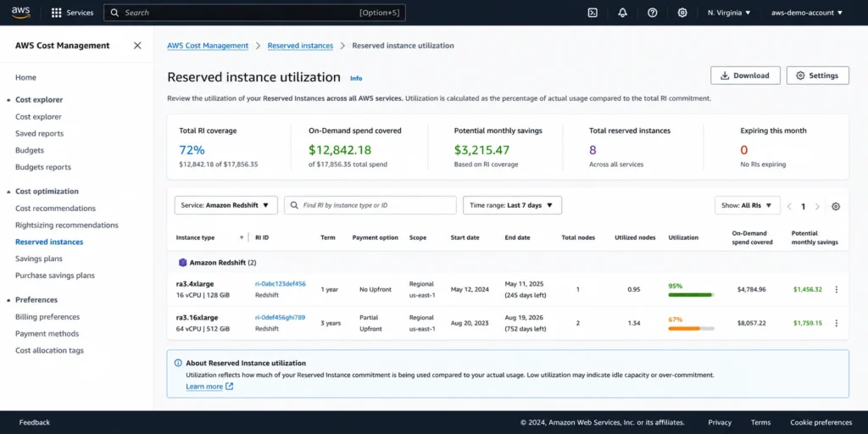Click the Amazon Redshift (2) group row
Viewport: 868px width, 434px height.
point(508,263)
